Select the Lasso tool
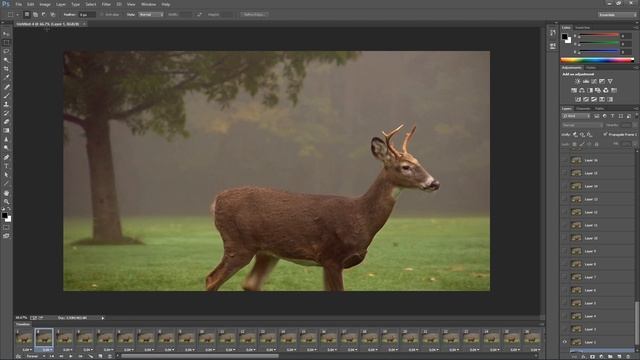The image size is (640, 360). tap(6, 51)
